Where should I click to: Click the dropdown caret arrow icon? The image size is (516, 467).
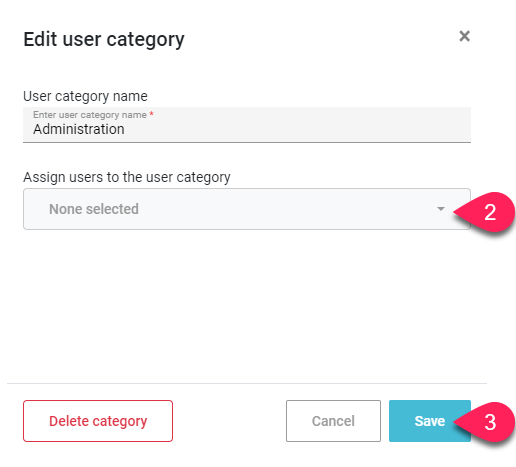pyautogui.click(x=441, y=209)
